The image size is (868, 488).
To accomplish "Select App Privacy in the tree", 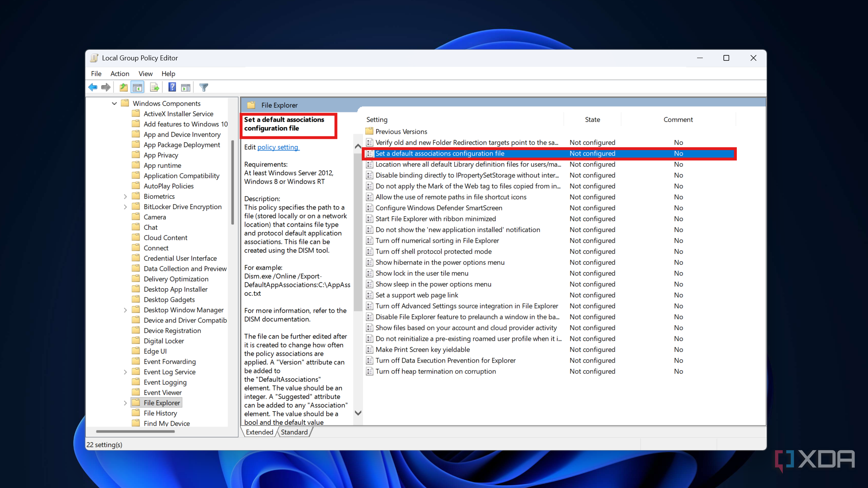I will (x=161, y=155).
